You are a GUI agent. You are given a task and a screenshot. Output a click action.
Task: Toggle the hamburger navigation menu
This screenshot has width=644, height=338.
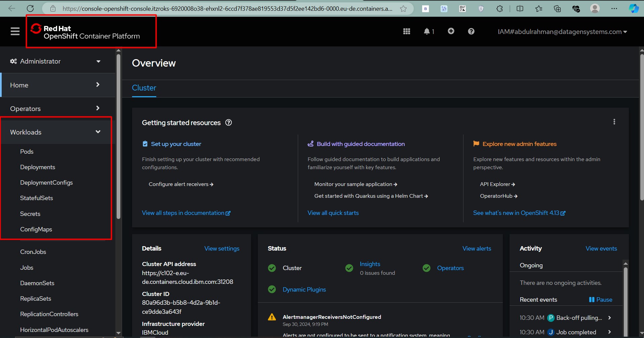15,32
